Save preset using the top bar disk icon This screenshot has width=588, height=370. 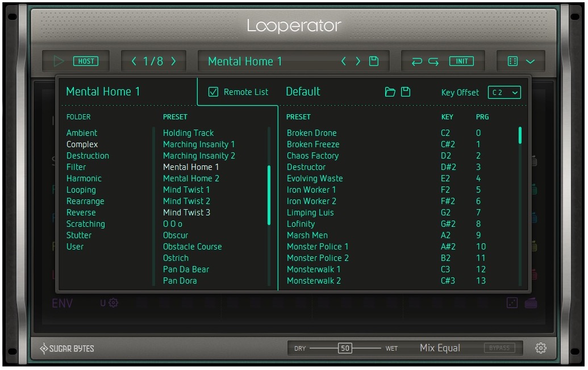coord(374,61)
